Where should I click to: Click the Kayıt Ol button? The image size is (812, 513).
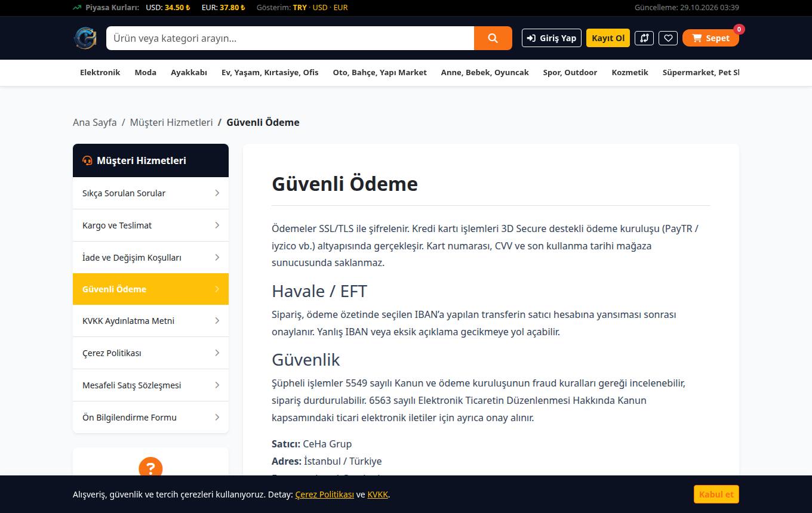(x=608, y=38)
